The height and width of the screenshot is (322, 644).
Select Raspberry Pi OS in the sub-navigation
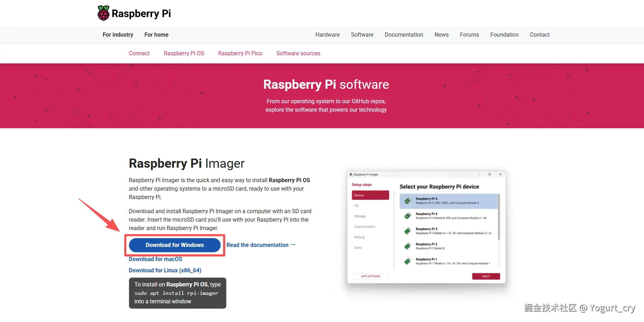pyautogui.click(x=184, y=53)
